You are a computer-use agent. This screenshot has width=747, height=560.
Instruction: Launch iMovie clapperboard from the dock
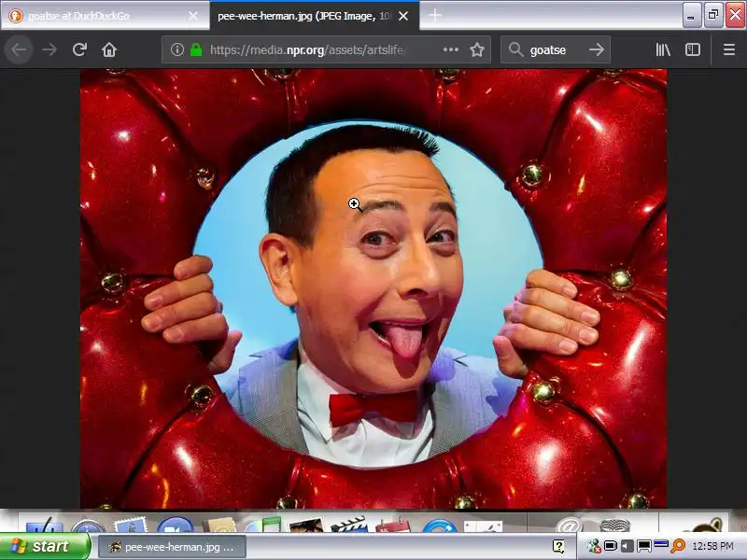point(348,525)
